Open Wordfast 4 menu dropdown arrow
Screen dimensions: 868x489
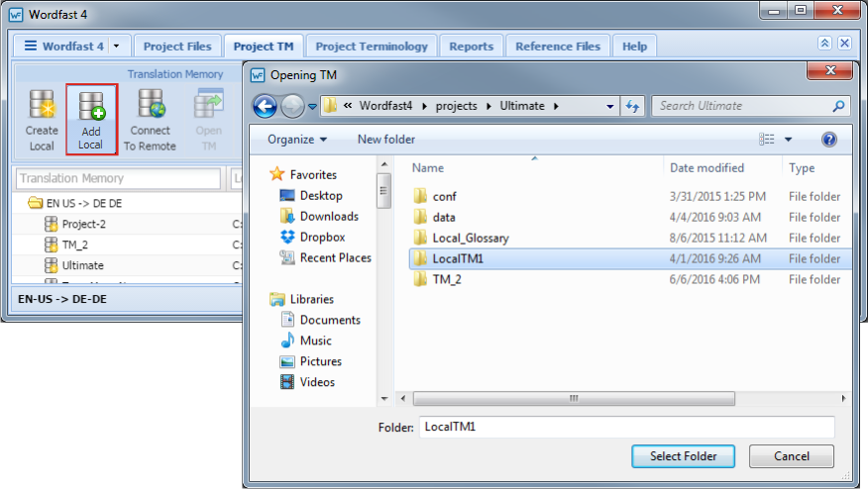click(116, 46)
